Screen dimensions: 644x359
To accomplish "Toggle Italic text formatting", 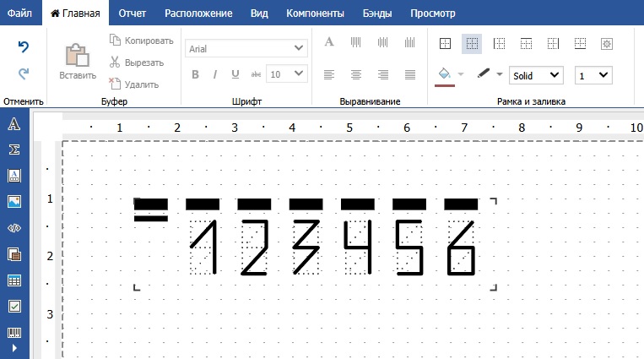I will (215, 74).
